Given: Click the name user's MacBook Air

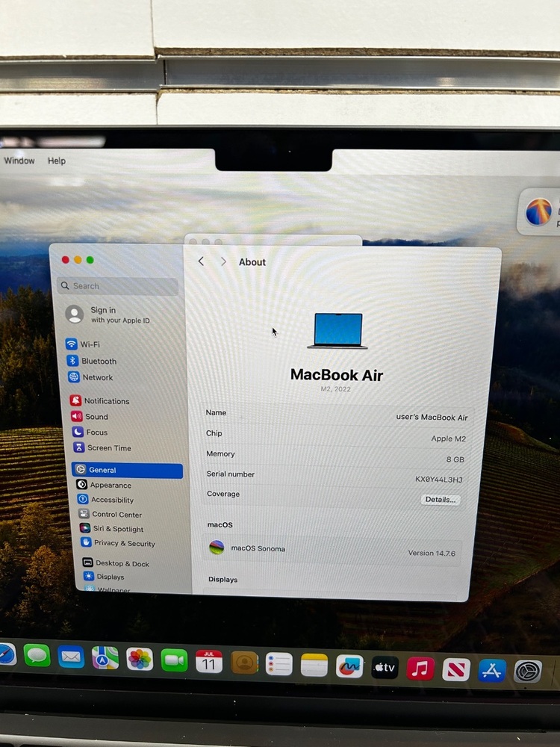Looking at the screenshot, I should (x=432, y=417).
